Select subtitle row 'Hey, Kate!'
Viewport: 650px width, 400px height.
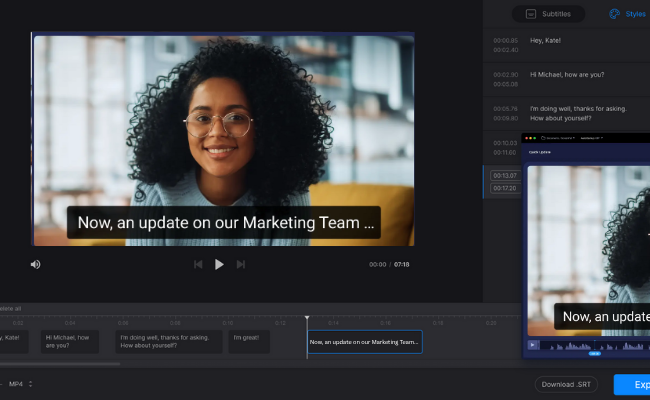[566, 45]
